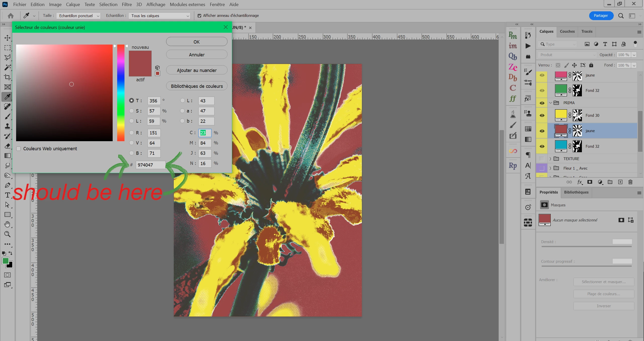Select the Crop tool
Screen dimensions: 644x341
pos(7,77)
